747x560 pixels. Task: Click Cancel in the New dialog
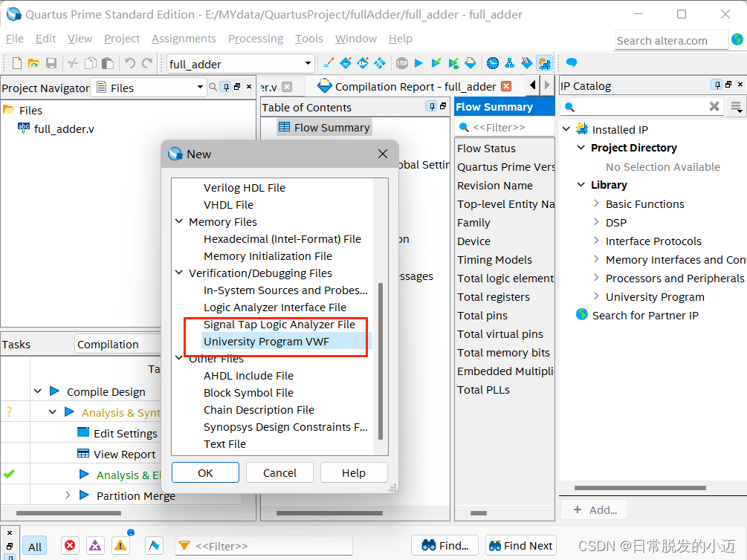coord(279,472)
